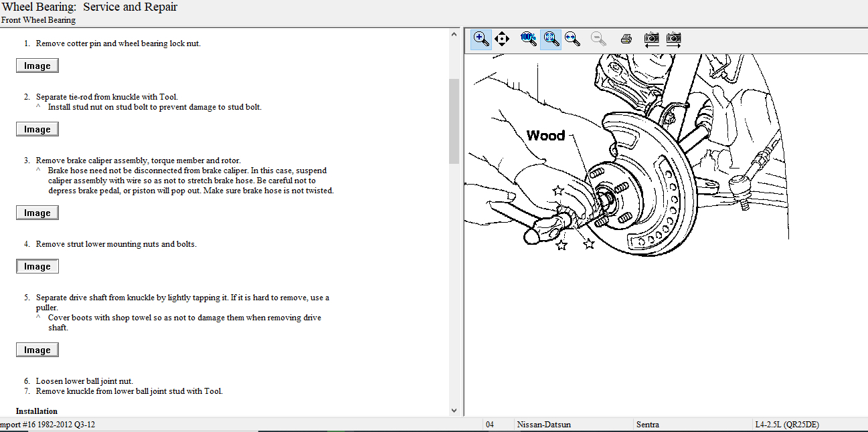
Task: Click the 'Wood' label in diagram
Action: pyautogui.click(x=545, y=136)
